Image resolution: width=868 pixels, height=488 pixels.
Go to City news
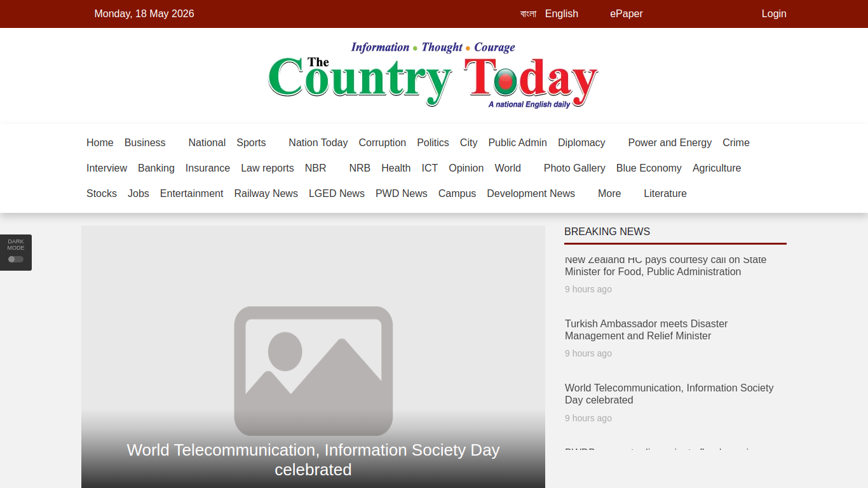(469, 143)
